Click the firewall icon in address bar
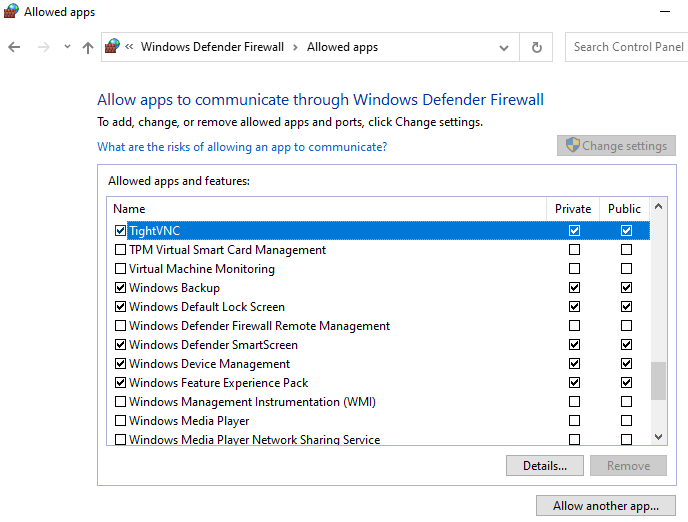This screenshot has width=688, height=522. pos(112,46)
